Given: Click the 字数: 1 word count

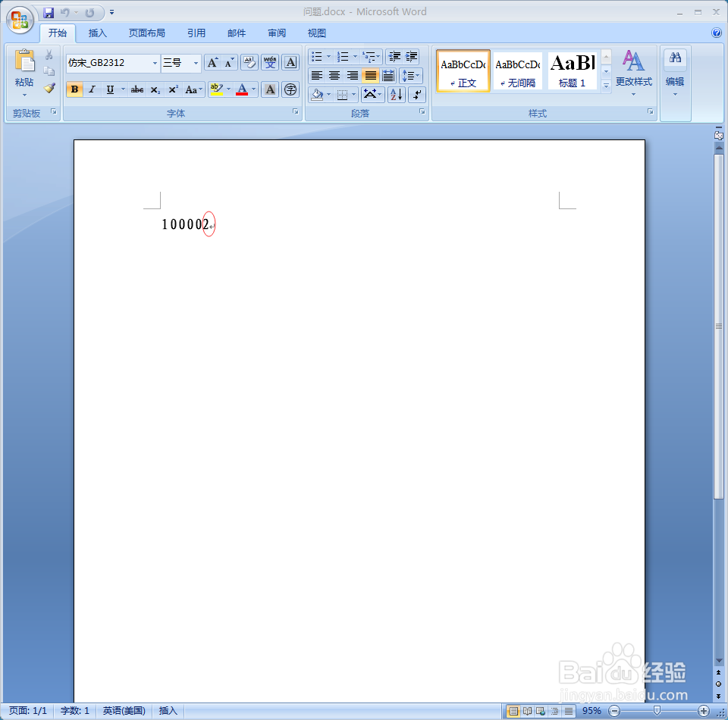Looking at the screenshot, I should pos(75,711).
